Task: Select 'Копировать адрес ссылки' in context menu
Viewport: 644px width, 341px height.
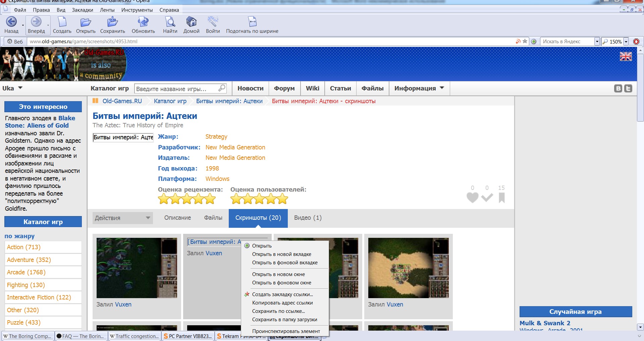Action: (x=282, y=303)
